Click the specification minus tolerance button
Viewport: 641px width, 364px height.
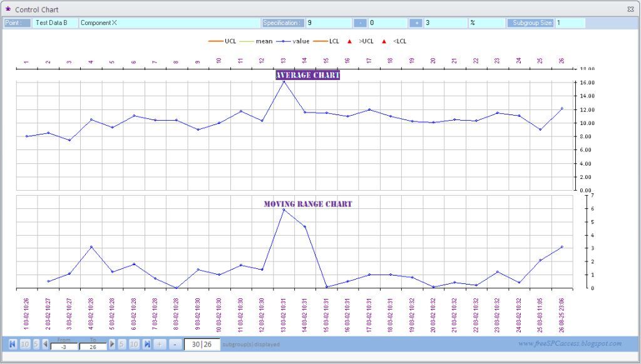tap(360, 23)
